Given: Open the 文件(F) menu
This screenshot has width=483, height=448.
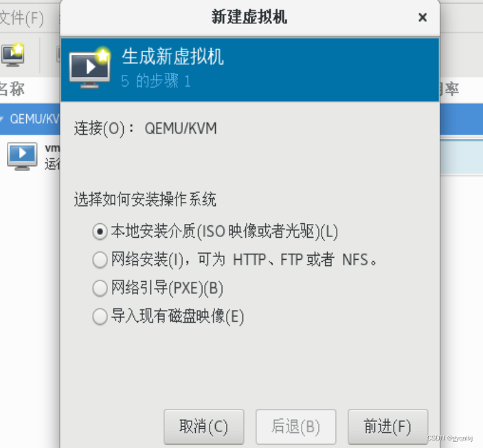Looking at the screenshot, I should tap(21, 18).
